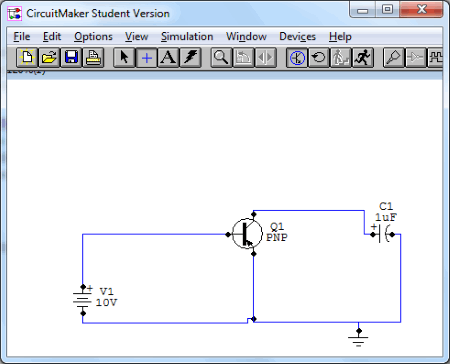This screenshot has width=450, height=364.
Task: Open a file with the folder icon
Action: 49,58
